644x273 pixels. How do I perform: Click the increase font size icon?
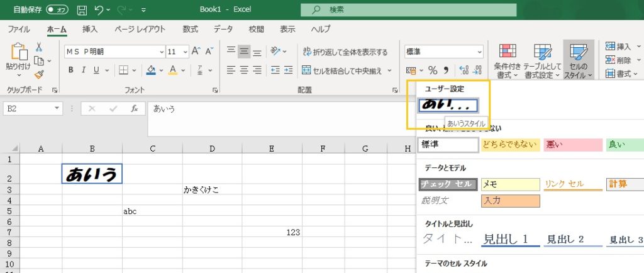(195, 52)
